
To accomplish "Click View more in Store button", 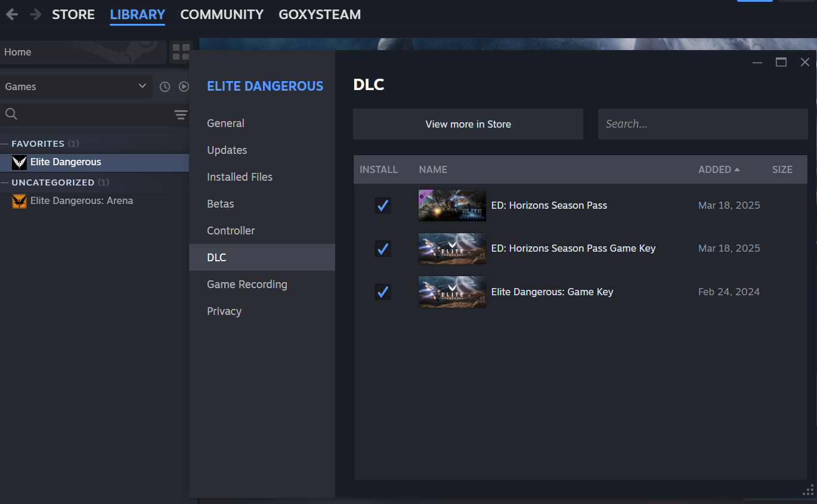I will (x=468, y=124).
